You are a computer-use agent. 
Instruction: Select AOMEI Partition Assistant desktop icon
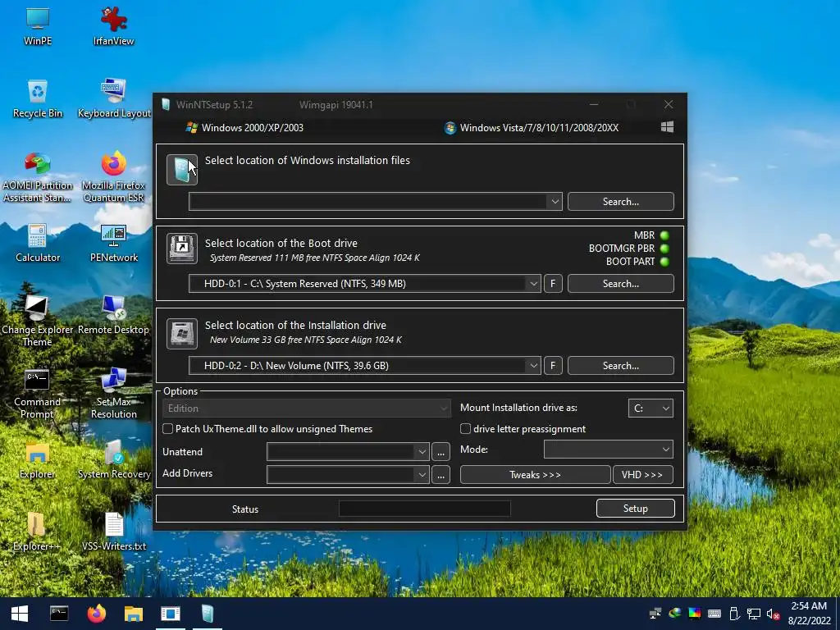[38, 178]
